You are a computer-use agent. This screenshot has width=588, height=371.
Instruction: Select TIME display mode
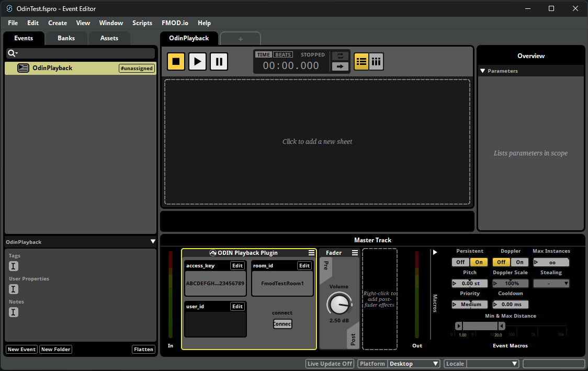tap(264, 55)
